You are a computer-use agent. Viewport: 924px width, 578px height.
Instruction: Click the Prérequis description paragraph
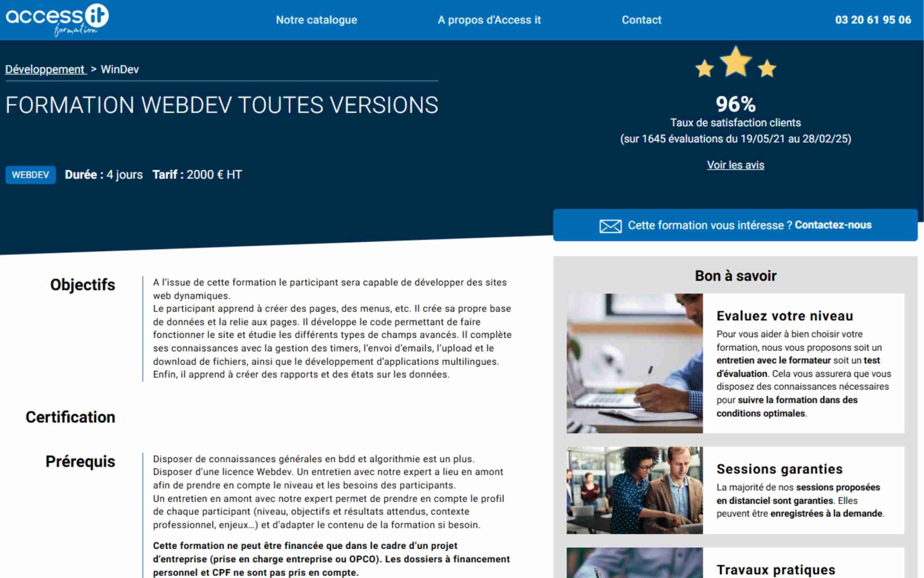click(328, 492)
